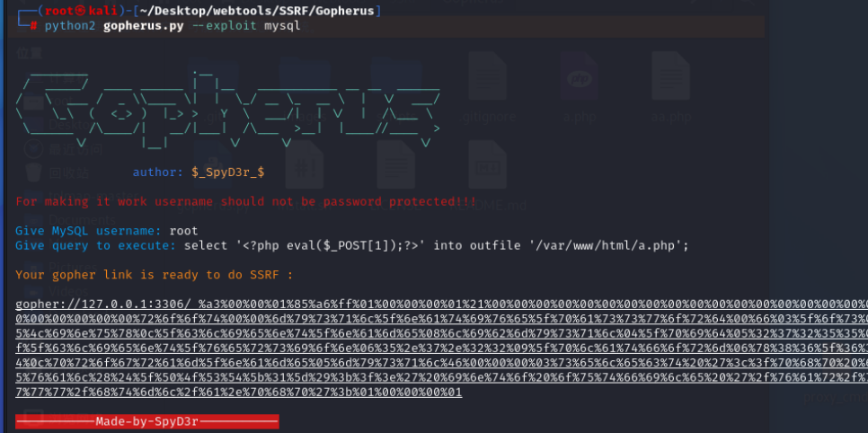Click the 'mysql' argument after --exploit
868x433 pixels.
click(282, 25)
